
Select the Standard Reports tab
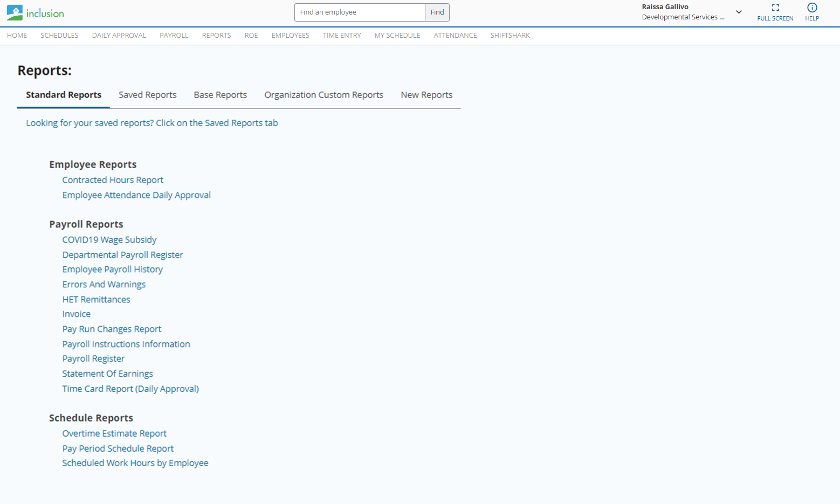pyautogui.click(x=64, y=95)
